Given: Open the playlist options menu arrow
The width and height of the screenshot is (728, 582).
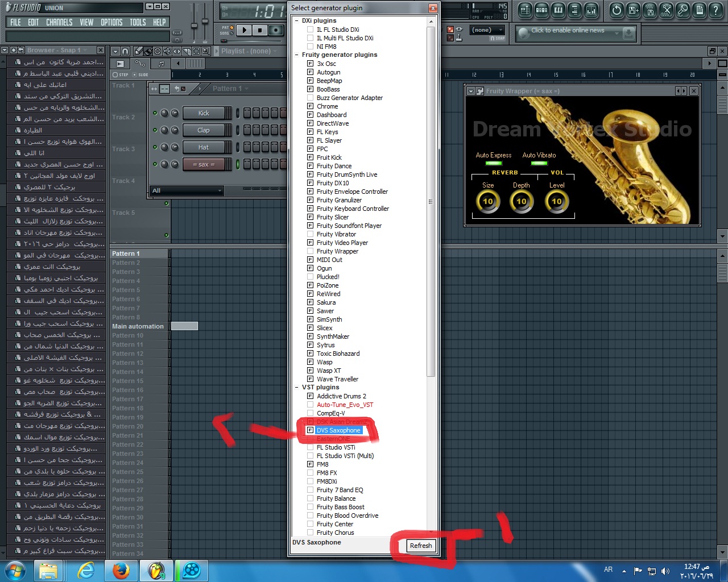Looking at the screenshot, I should tap(115, 51).
